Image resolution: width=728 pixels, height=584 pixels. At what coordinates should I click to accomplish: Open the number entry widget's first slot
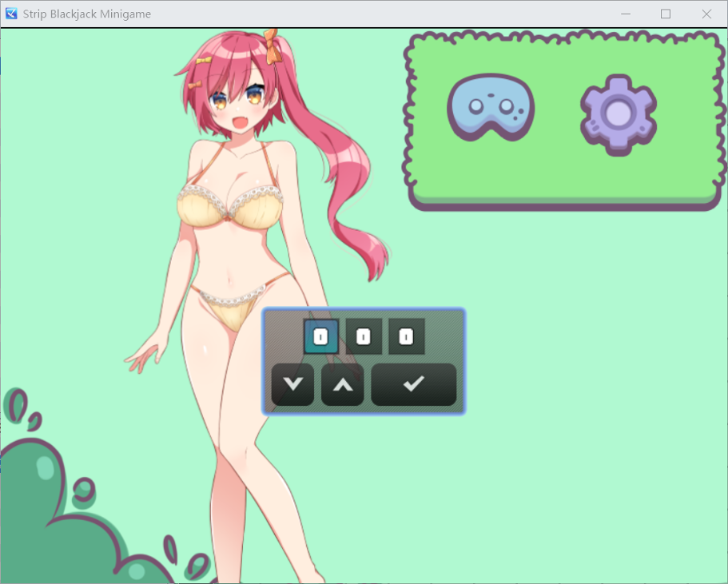tap(322, 336)
